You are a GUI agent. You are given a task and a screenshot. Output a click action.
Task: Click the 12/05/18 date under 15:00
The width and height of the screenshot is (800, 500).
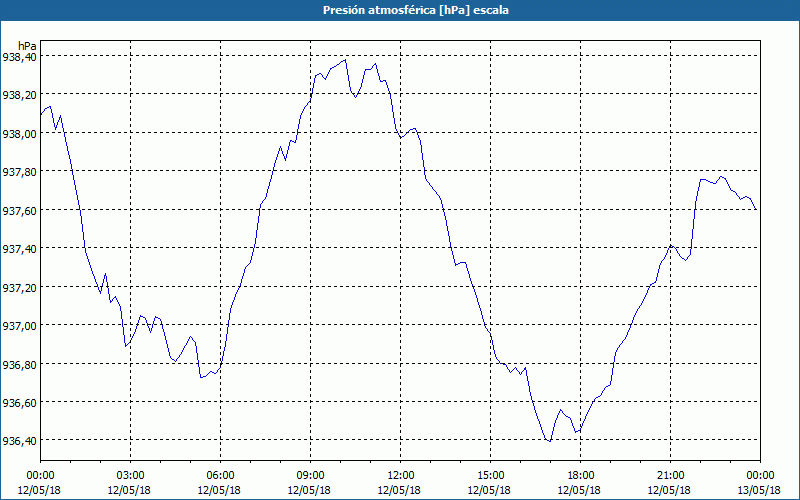(x=489, y=490)
